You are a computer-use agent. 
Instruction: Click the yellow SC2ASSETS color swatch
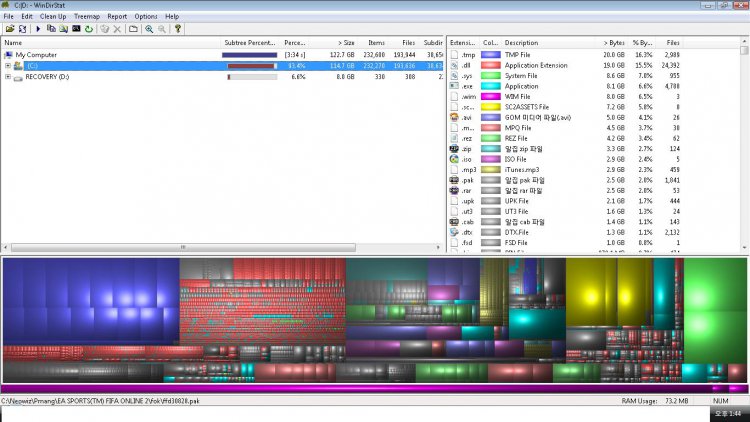491,107
